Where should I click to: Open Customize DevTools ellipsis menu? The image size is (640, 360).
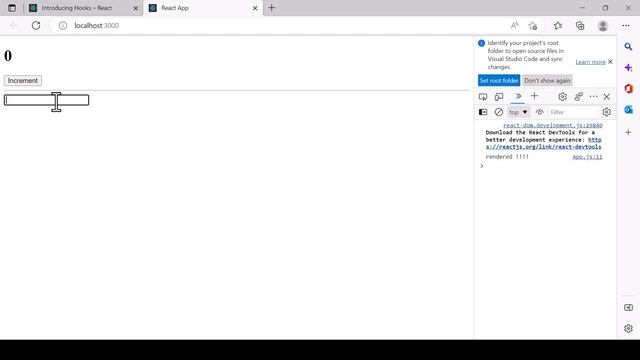pos(593,97)
